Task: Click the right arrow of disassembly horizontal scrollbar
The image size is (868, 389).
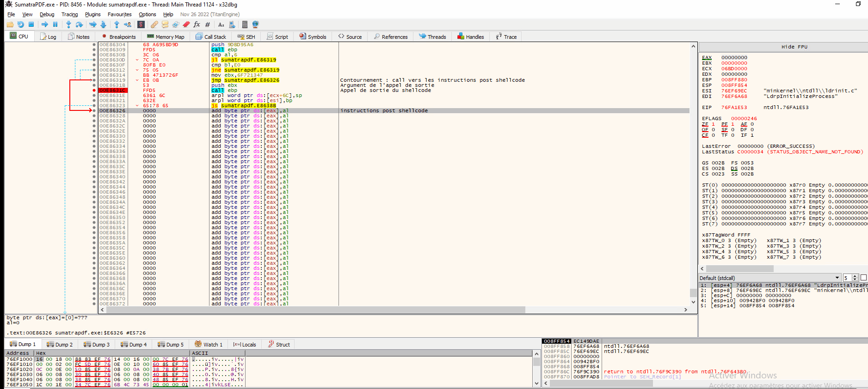Action: 686,310
